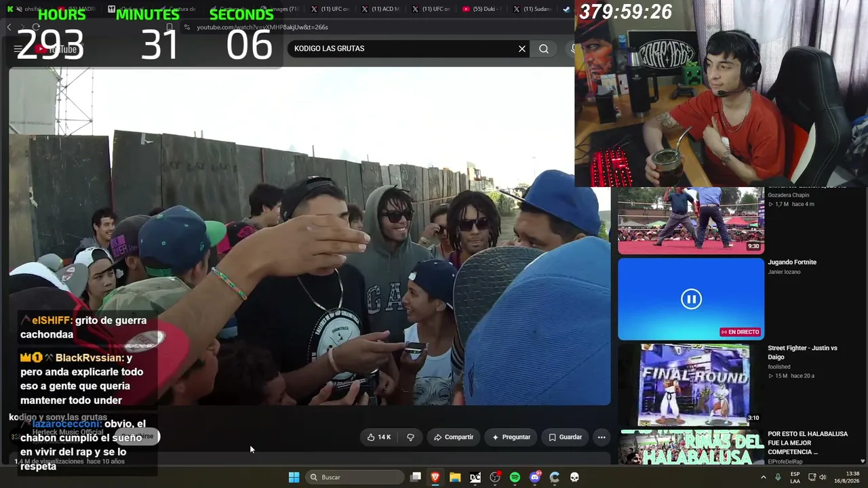Switch to the images (71 browser tab

pos(280,9)
